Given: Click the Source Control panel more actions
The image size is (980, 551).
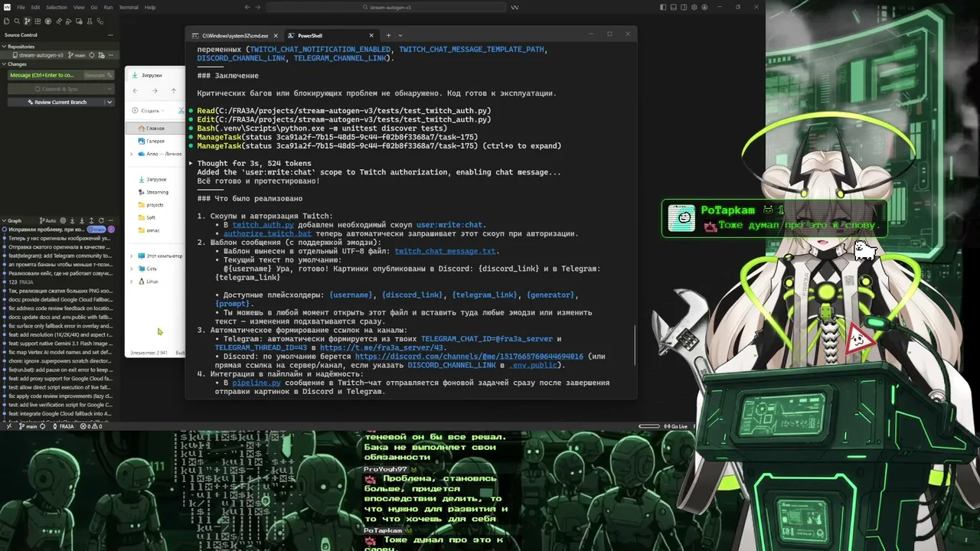Looking at the screenshot, I should pos(110,34).
